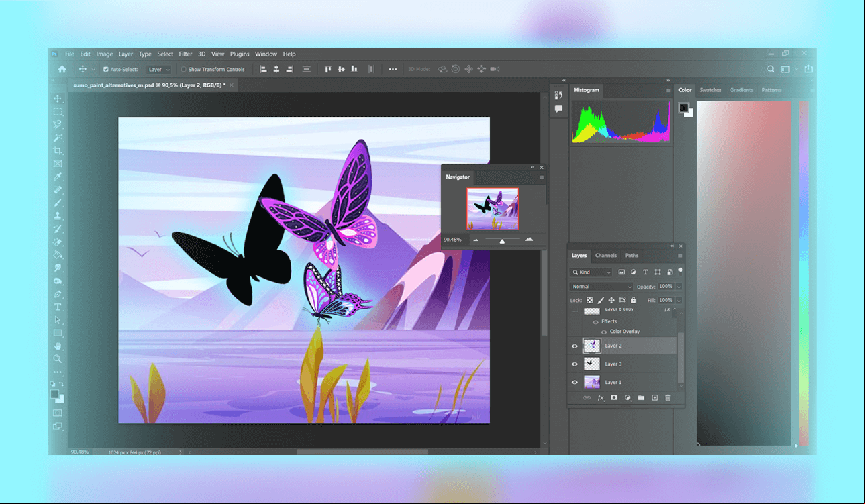Click the Delete layer trash icon
Viewport: 865px width, 504px height.
click(668, 398)
